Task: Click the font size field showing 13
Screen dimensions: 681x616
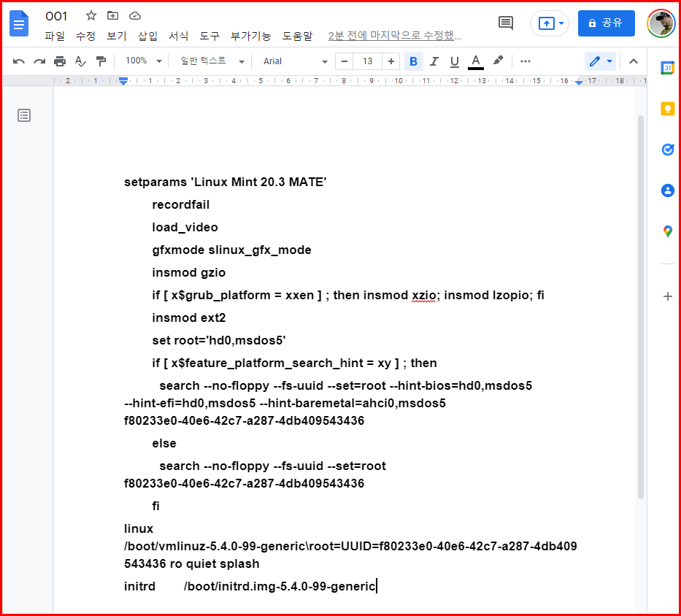Action: click(x=367, y=61)
